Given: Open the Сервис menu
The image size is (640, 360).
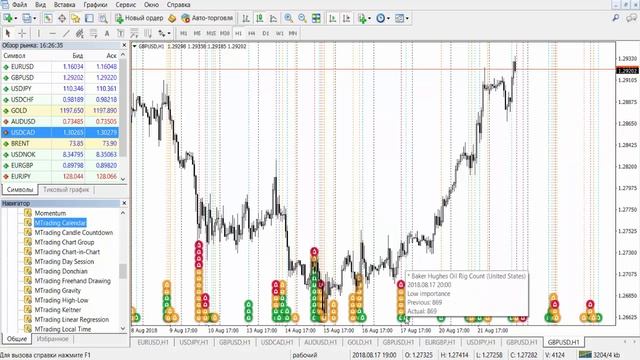Looking at the screenshot, I should 126,5.
